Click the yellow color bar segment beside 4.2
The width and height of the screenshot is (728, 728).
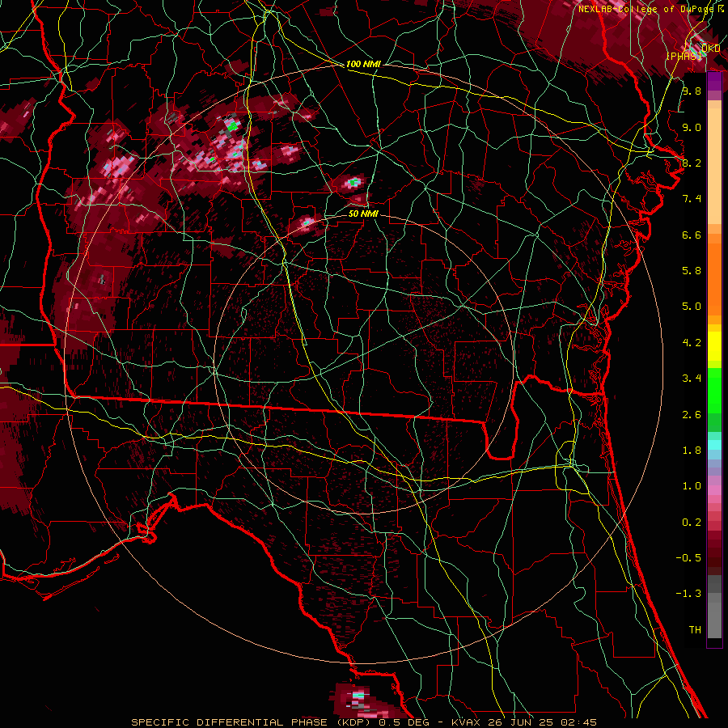[714, 346]
